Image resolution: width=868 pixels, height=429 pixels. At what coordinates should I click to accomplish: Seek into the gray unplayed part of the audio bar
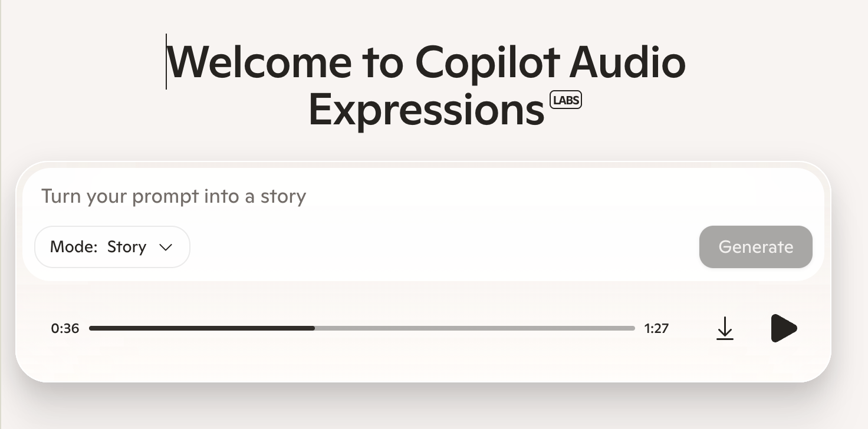(472, 328)
